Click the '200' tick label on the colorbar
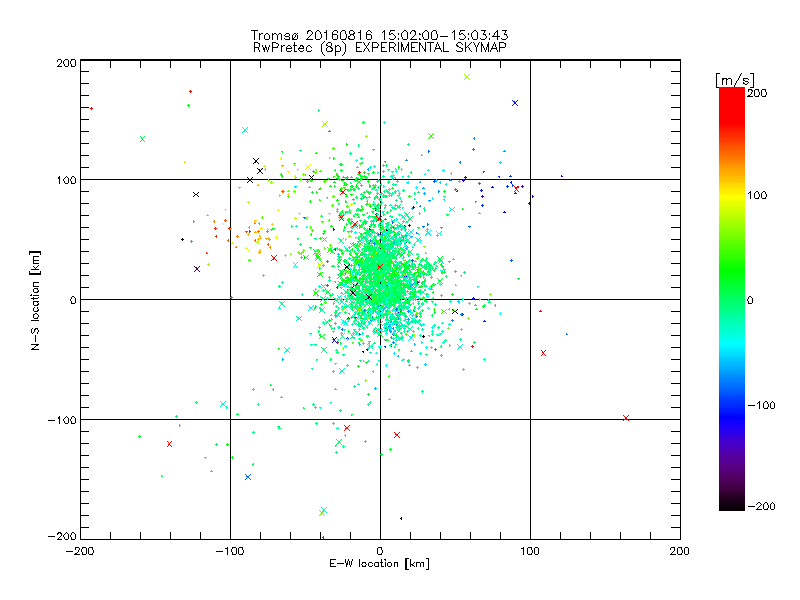This screenshot has width=800, height=600. [757, 93]
